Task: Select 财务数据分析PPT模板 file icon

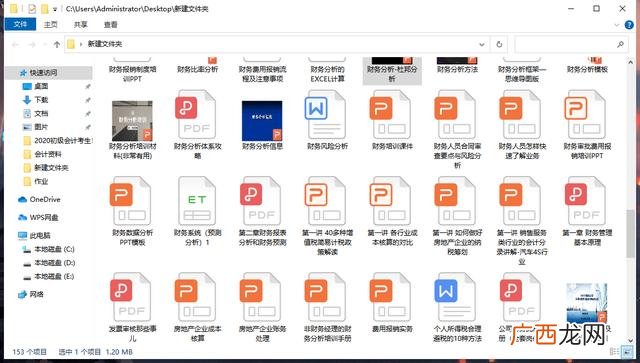Action: 131,201
